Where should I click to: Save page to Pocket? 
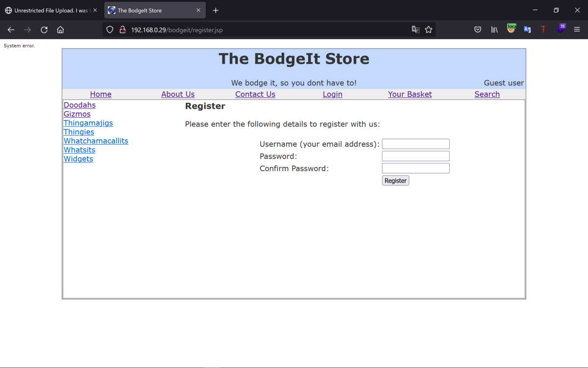(478, 29)
